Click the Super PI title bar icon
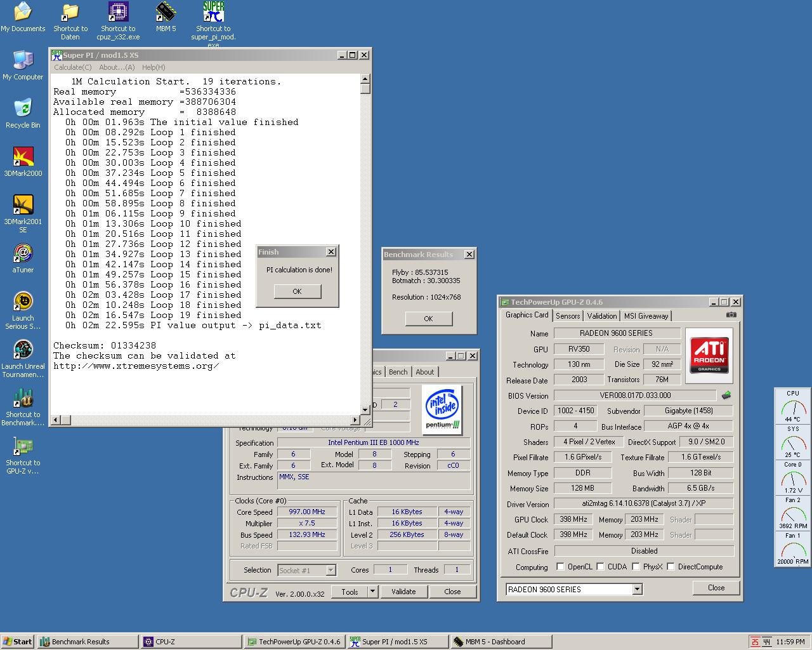812x650 pixels. click(x=57, y=55)
